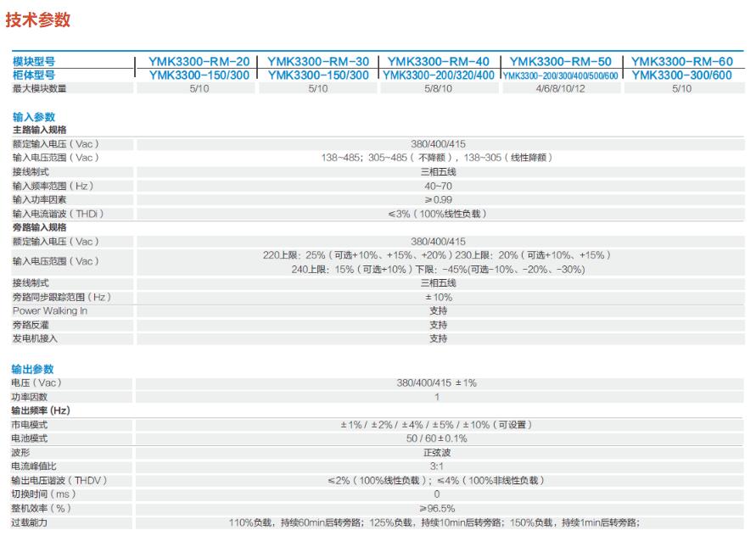Click the 输入参数 section heading

(33, 117)
